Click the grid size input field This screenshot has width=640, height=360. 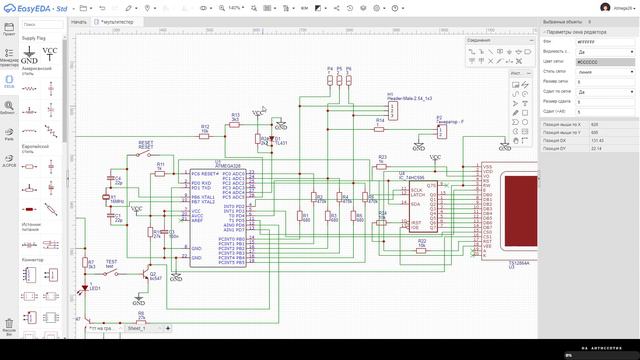606,82
